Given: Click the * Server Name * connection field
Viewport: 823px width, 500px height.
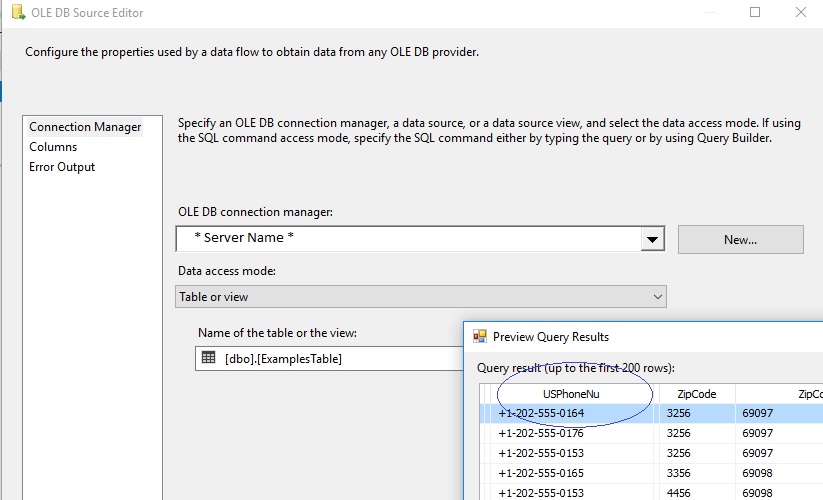Looking at the screenshot, I should click(409, 239).
